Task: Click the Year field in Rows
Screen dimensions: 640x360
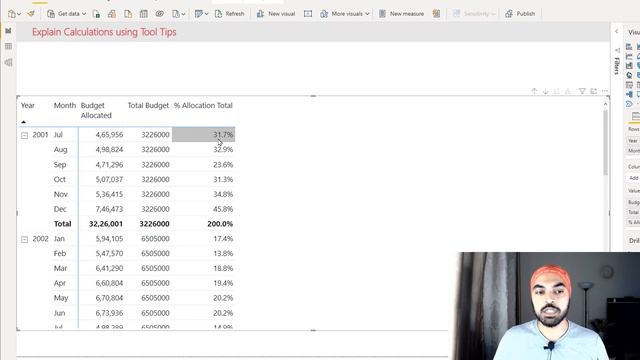Action: pos(633,140)
